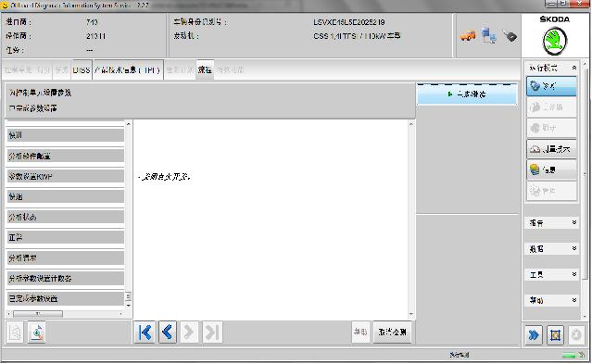Viewport: 592px width, 364px height.
Task: Collapse the operating modes section chevron
Action: point(573,68)
